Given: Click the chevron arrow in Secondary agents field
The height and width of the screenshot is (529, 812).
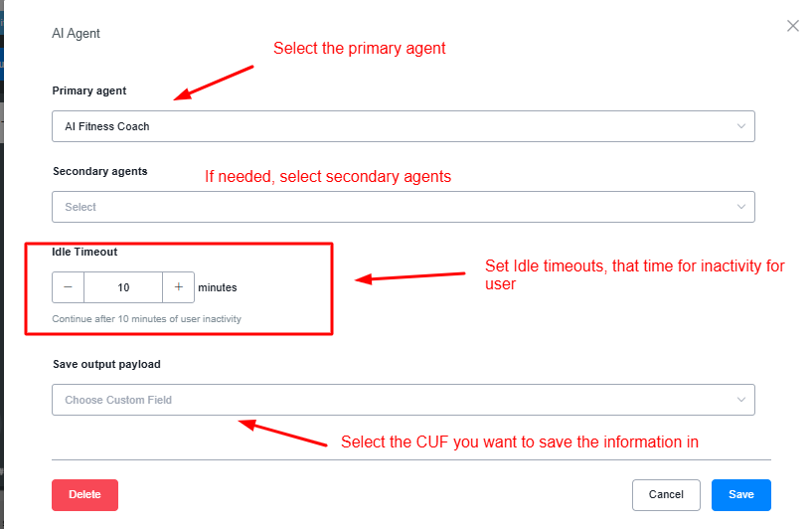Looking at the screenshot, I should [741, 207].
